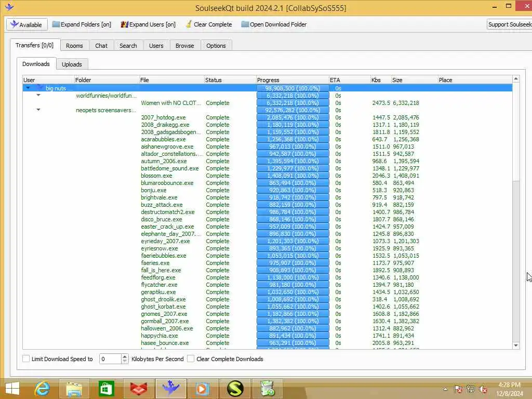Select the SoulseekQt bird icon in taskbar
This screenshot has width=532, height=399.
pyautogui.click(x=170, y=388)
